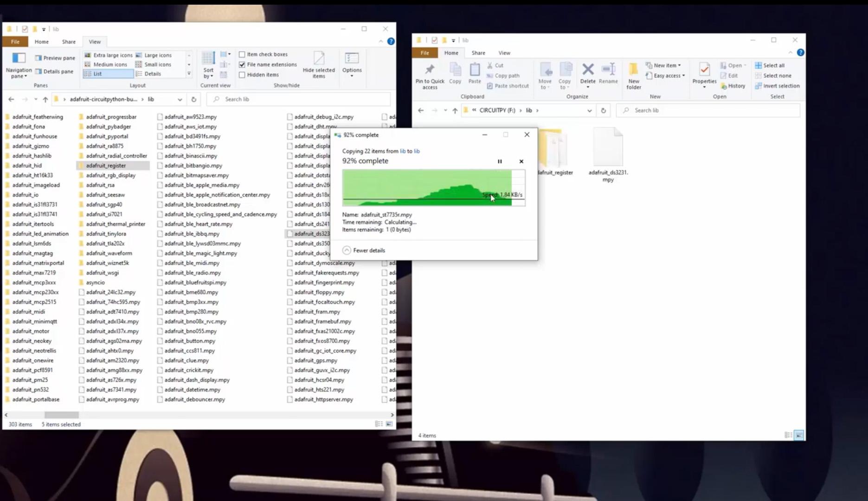Expand the CIRCUITPY address bar history dropdown
Screen dimensions: 868x501
tap(589, 110)
